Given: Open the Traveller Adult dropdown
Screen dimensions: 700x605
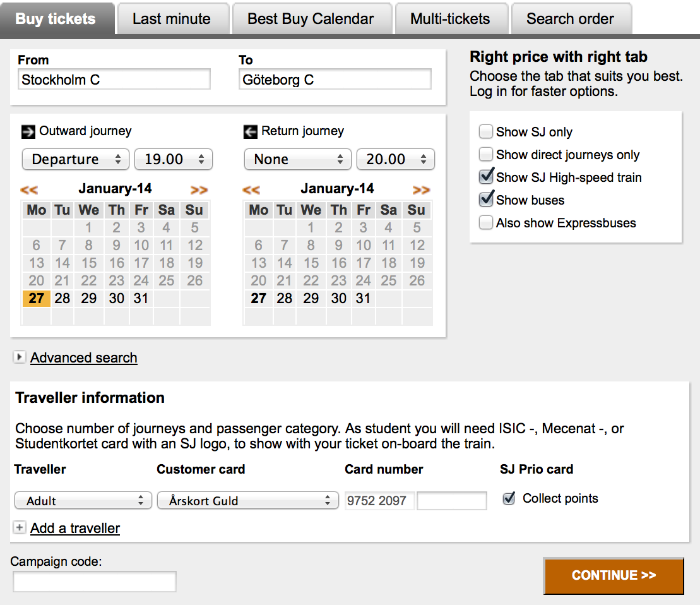Looking at the screenshot, I should click(x=83, y=501).
